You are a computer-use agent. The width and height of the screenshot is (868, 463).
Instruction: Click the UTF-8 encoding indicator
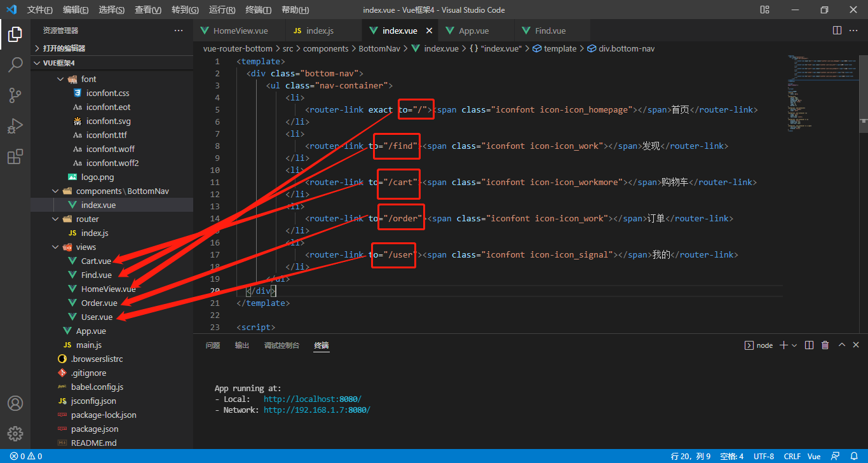tap(764, 457)
